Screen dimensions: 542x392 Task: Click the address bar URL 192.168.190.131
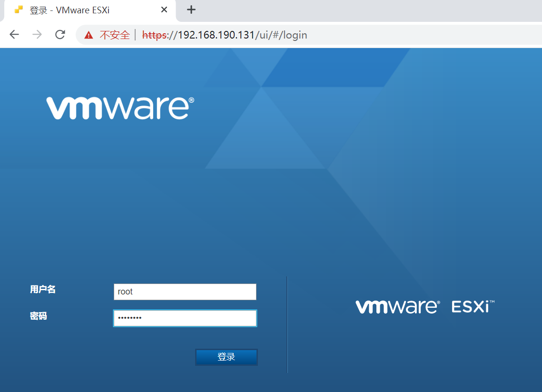click(225, 35)
